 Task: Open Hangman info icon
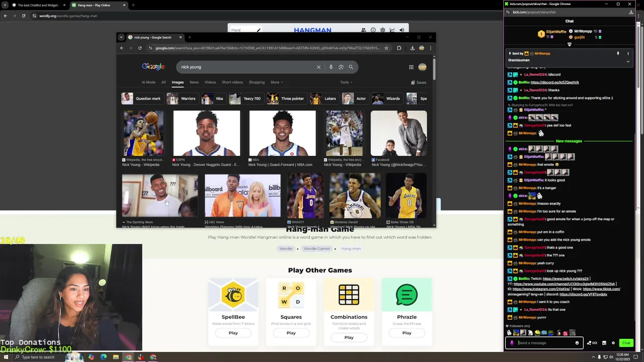(373, 30)
